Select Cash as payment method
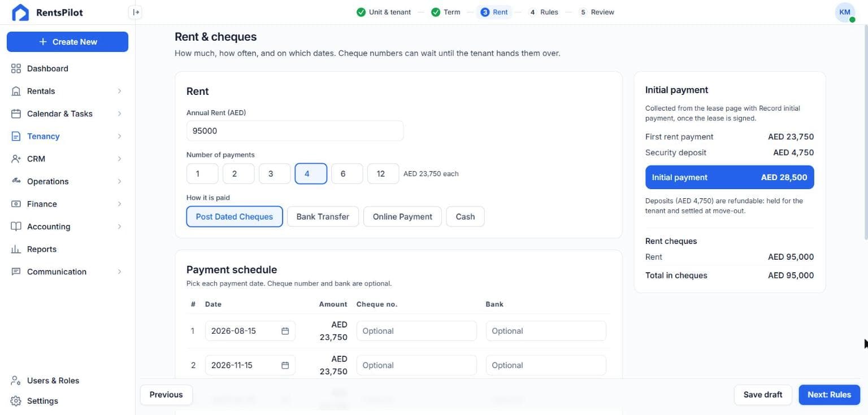Screen dimensions: 868x415 coord(465,216)
